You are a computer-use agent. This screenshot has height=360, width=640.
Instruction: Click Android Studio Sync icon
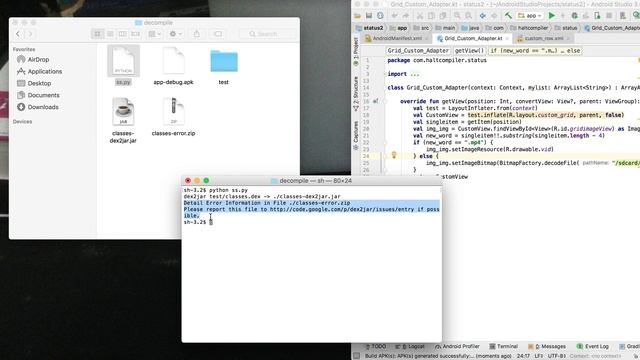tap(380, 16)
